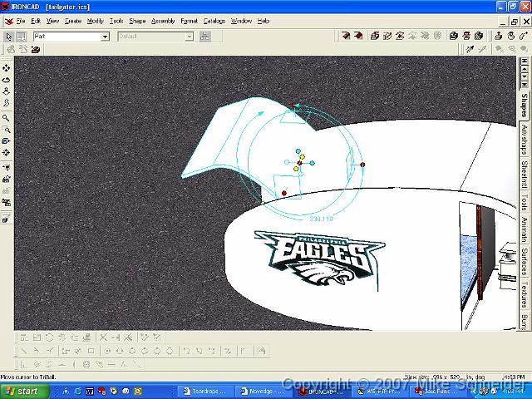Screen dimensions: 532x399
Task: Click the TriBall right outer red handle
Action: pos(362,165)
